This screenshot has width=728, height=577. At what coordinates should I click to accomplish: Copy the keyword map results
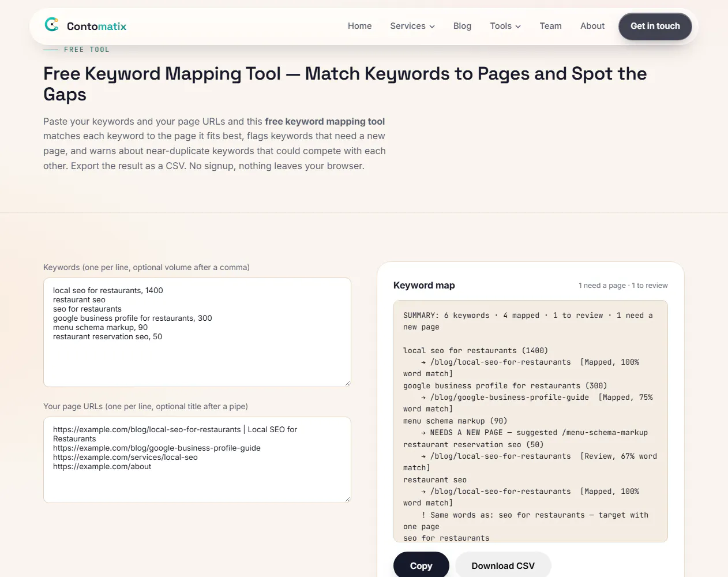pyautogui.click(x=421, y=565)
